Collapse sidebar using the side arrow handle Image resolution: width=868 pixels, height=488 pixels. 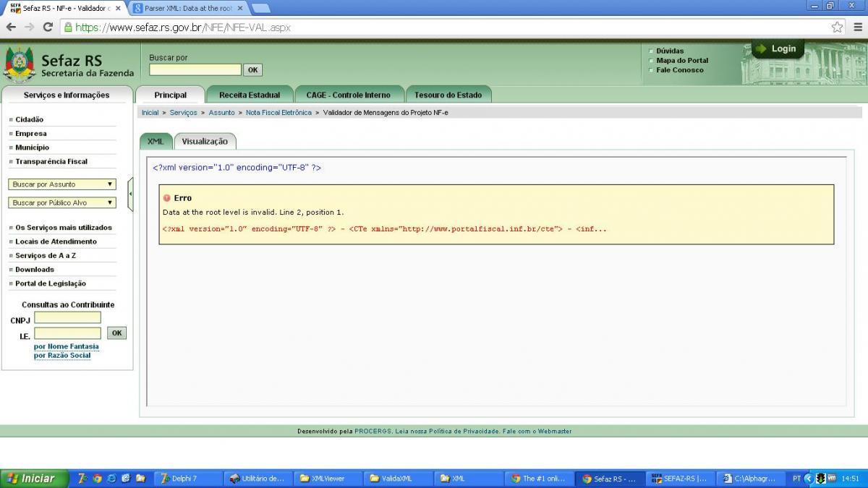click(130, 194)
